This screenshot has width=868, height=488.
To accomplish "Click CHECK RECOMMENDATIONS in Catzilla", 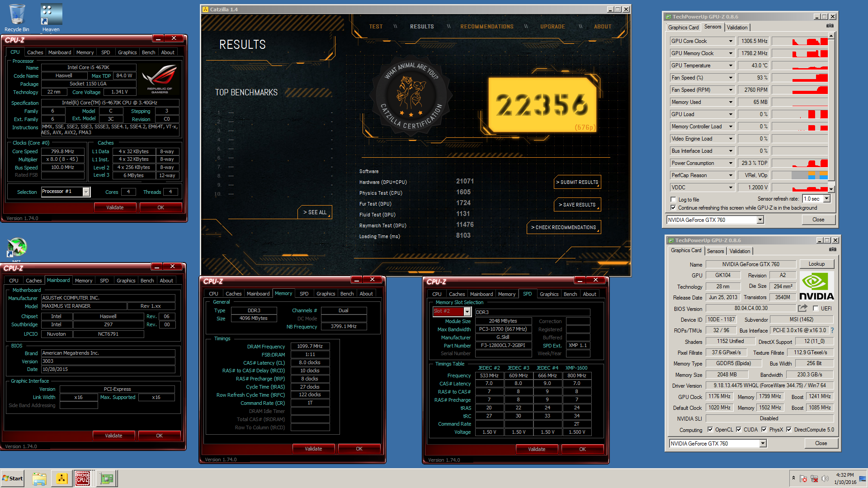I will tap(564, 227).
